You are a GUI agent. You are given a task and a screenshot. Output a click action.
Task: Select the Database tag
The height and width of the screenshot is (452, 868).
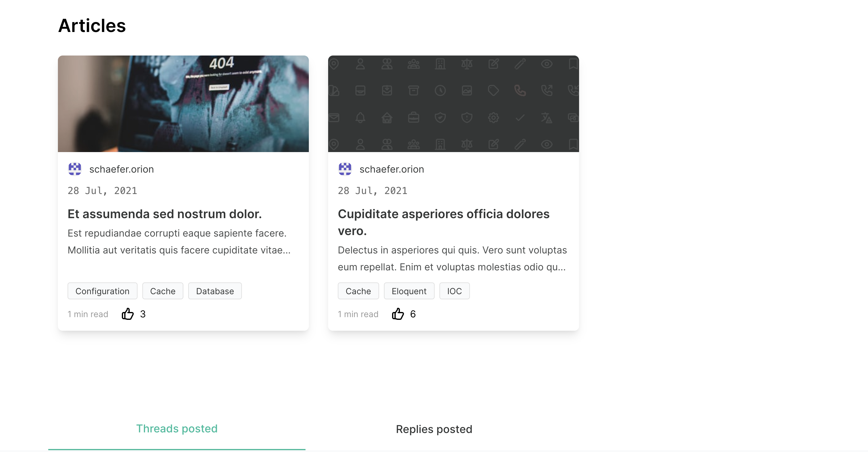click(x=215, y=291)
